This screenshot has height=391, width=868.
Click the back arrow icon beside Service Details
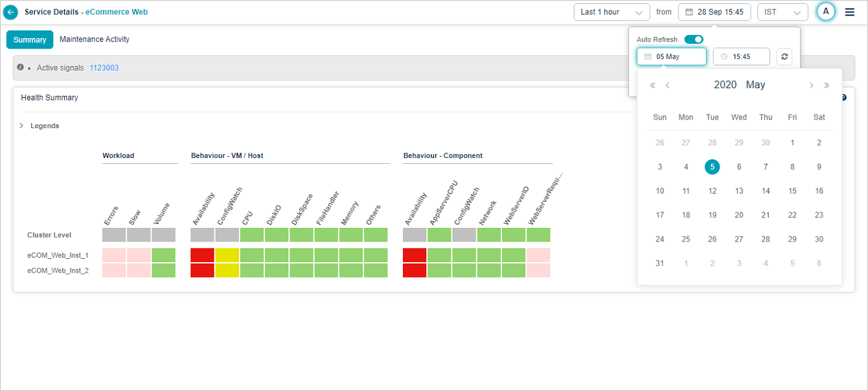tap(11, 12)
